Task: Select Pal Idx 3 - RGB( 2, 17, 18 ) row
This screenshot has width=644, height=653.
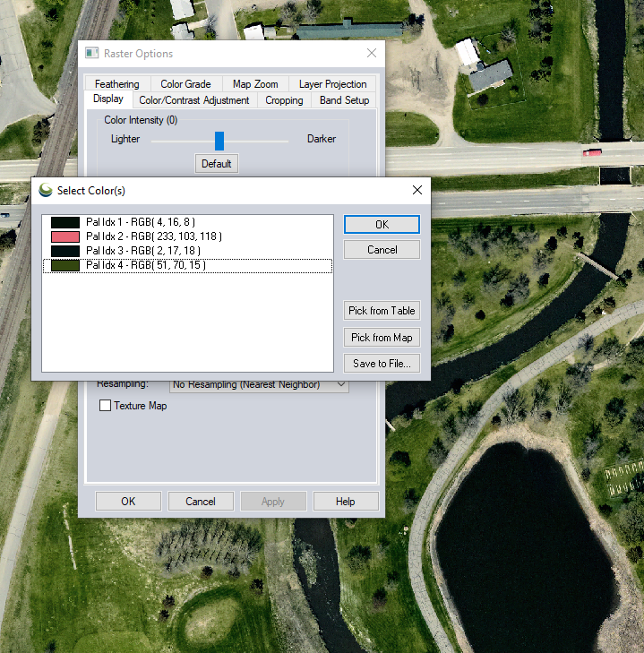Action: click(187, 251)
